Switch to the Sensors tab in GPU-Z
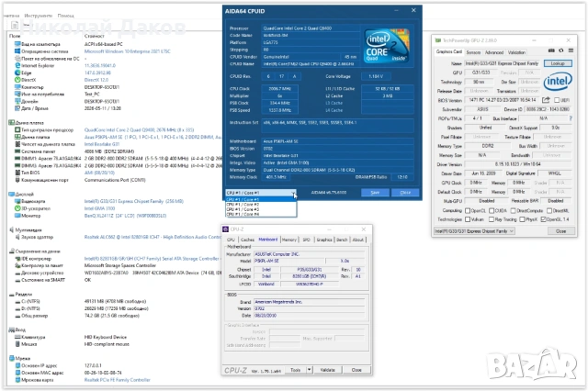 tap(473, 52)
